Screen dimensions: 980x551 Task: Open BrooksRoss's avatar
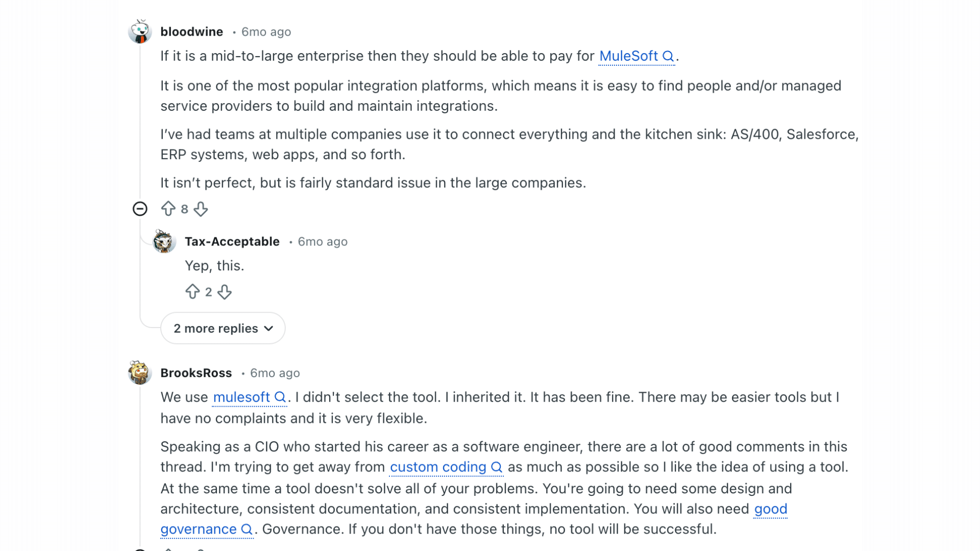(140, 373)
